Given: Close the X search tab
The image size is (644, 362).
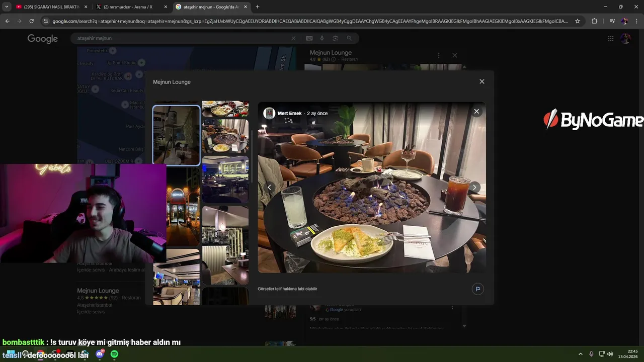Looking at the screenshot, I should click(x=166, y=7).
